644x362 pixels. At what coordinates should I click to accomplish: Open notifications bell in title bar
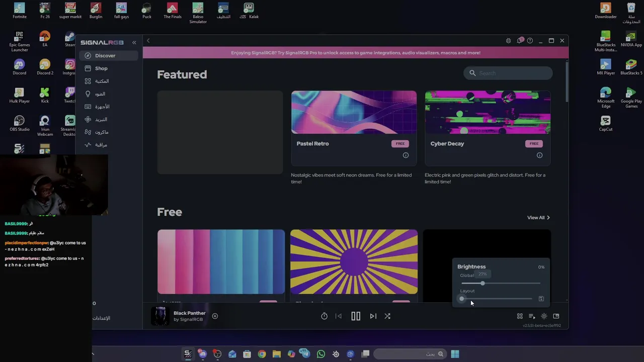520,41
